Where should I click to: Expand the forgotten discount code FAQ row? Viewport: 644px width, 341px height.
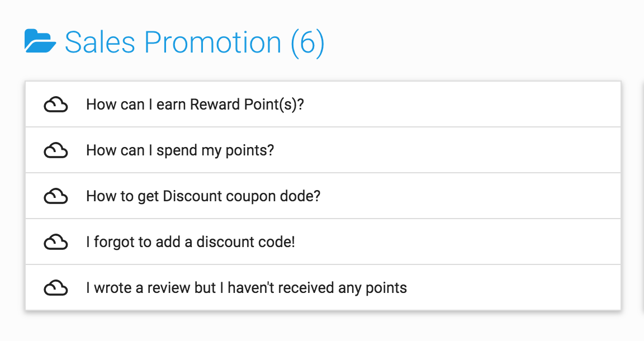click(323, 242)
